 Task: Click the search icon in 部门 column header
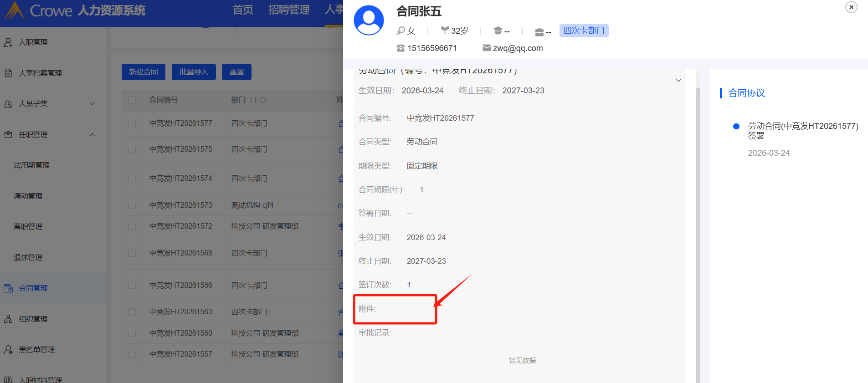263,100
